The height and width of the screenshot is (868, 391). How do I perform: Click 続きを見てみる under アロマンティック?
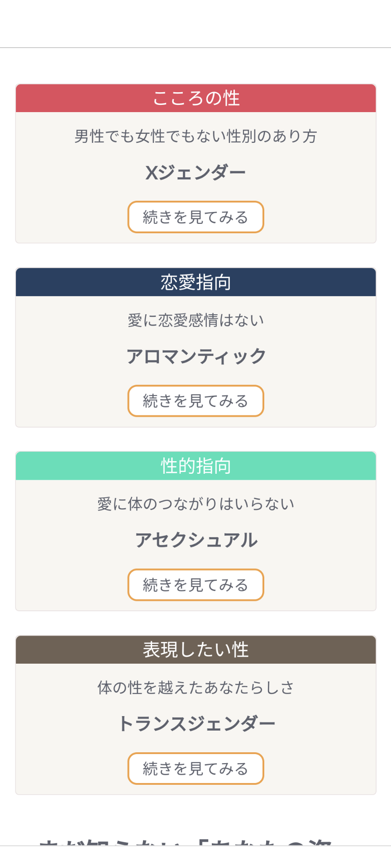pos(195,401)
